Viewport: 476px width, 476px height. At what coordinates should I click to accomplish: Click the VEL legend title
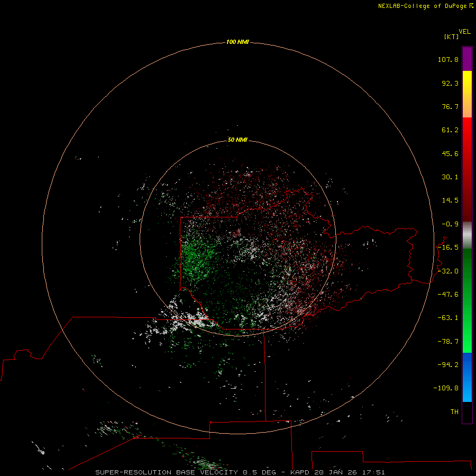coord(464,32)
